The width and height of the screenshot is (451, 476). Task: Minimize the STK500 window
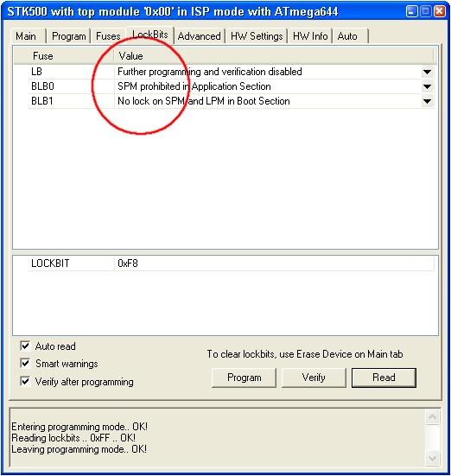(411, 11)
